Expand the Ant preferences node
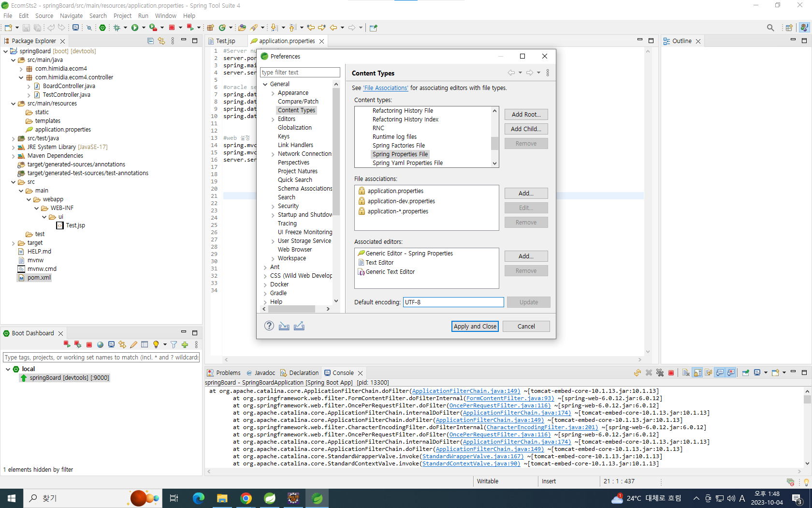The image size is (812, 508). tap(265, 267)
